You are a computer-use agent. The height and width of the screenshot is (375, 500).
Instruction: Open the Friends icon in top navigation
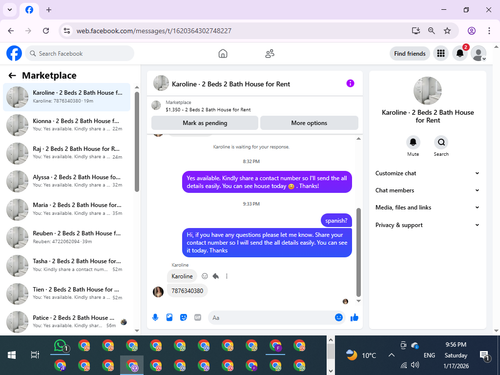[269, 53]
